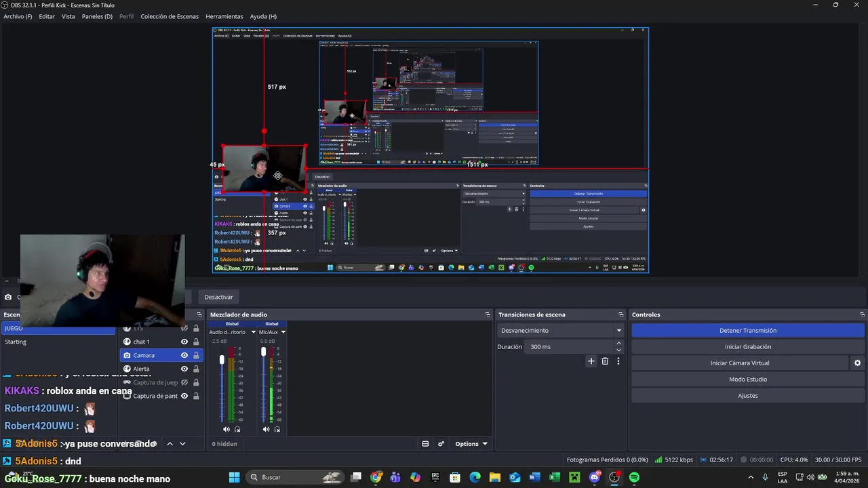The height and width of the screenshot is (488, 868).
Task: Click Iniciar Cámara Virtual button
Action: point(740,363)
